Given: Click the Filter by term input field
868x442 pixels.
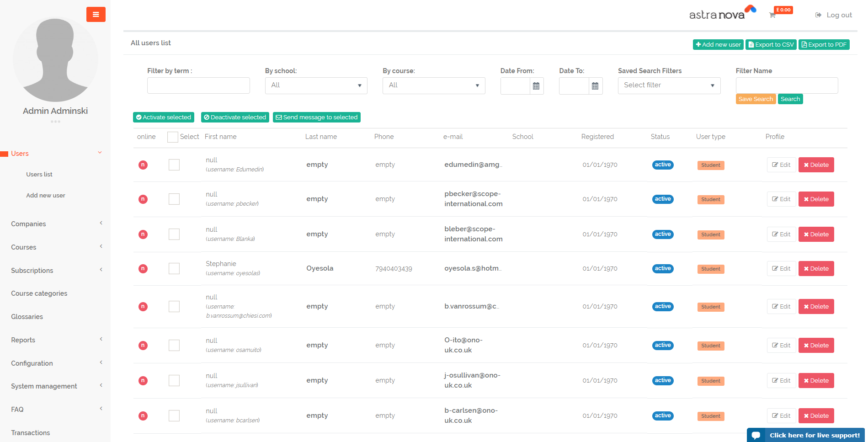Looking at the screenshot, I should pos(198,86).
